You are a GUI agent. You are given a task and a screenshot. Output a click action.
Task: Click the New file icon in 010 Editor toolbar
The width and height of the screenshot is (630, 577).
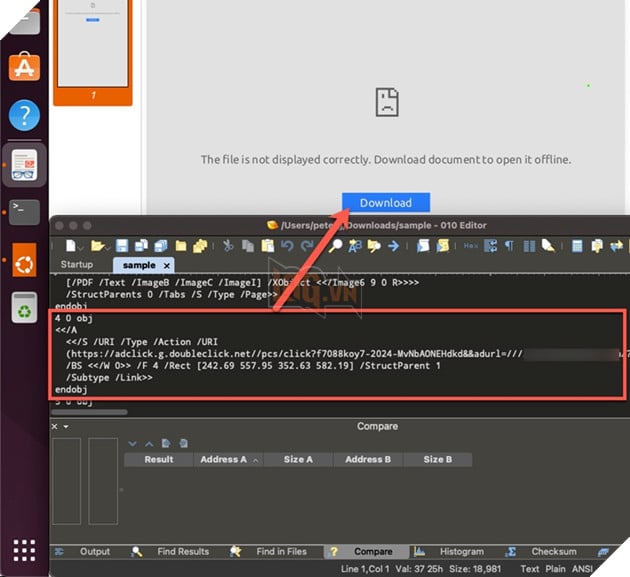pos(71,246)
